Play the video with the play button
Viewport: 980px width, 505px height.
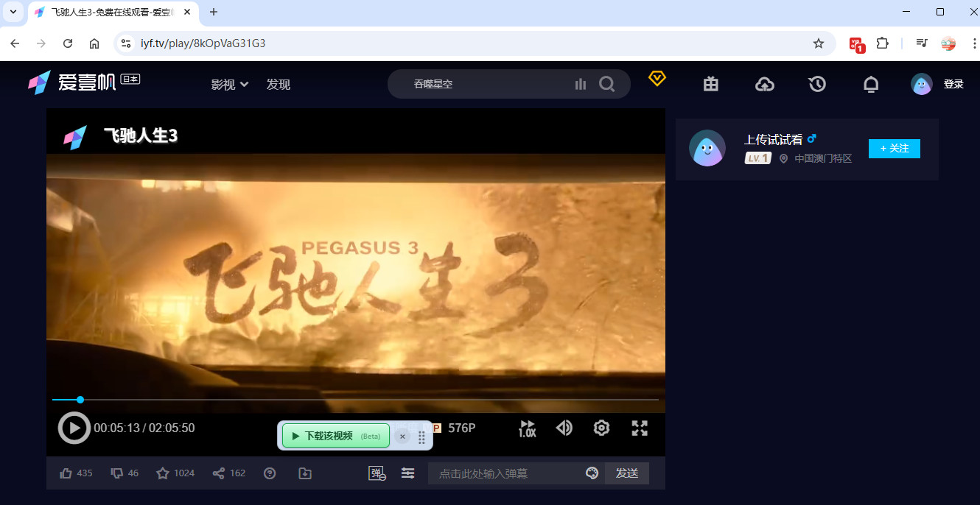[x=74, y=428]
